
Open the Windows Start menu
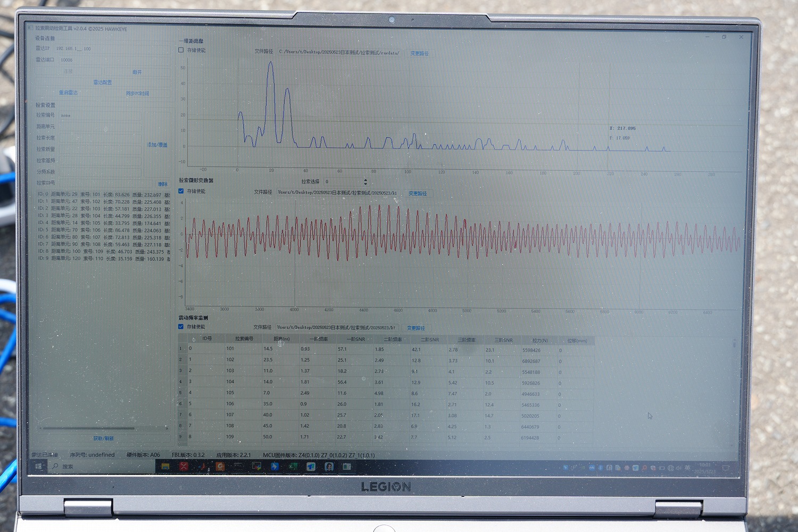(x=39, y=467)
